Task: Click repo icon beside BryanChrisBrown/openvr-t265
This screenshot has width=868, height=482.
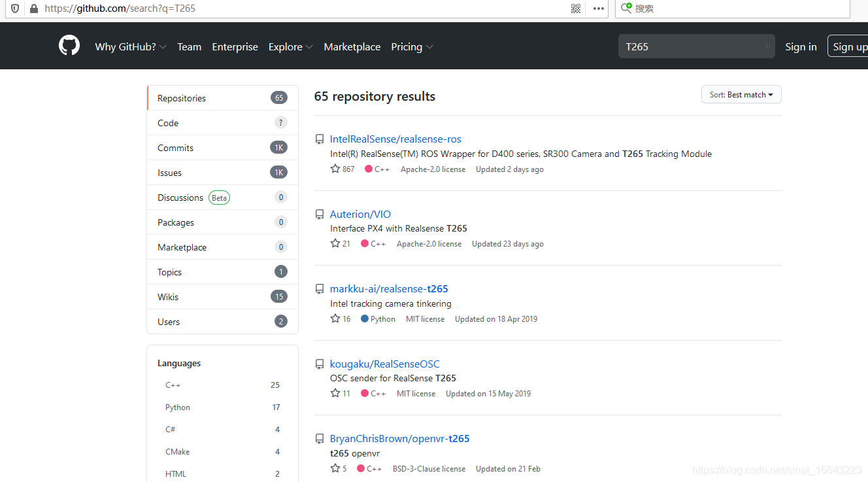Action: coord(320,439)
